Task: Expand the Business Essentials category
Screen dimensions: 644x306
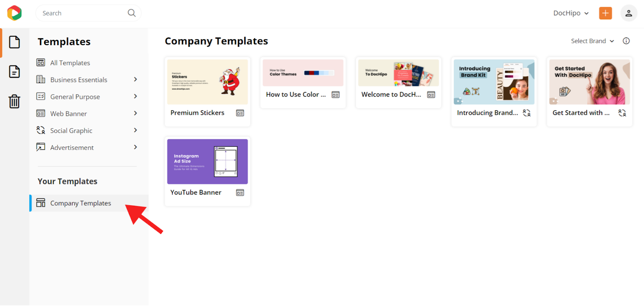Action: [135, 79]
